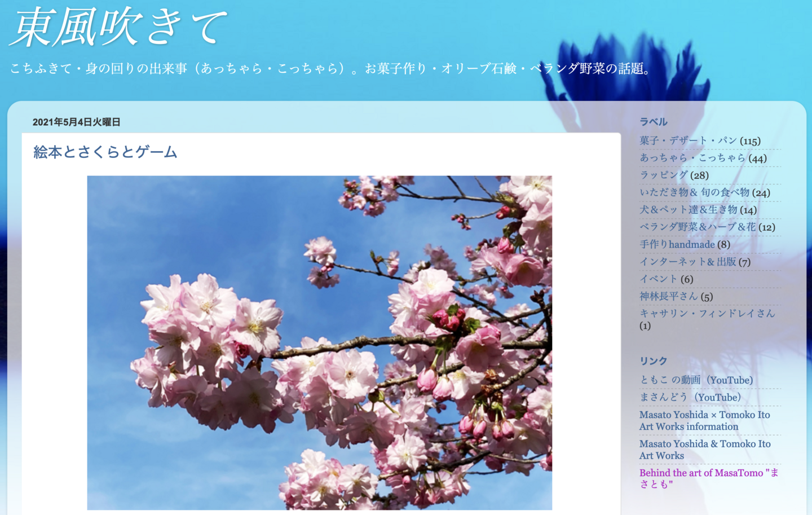Select the ベランダ野菜&ハーブ&花 label
The height and width of the screenshot is (515, 812).
tap(697, 227)
